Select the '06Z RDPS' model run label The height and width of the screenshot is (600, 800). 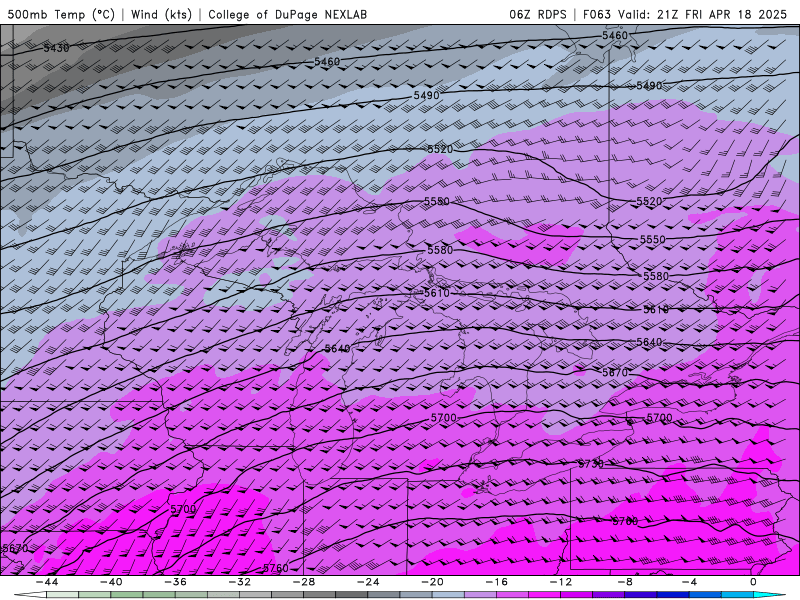[538, 14]
